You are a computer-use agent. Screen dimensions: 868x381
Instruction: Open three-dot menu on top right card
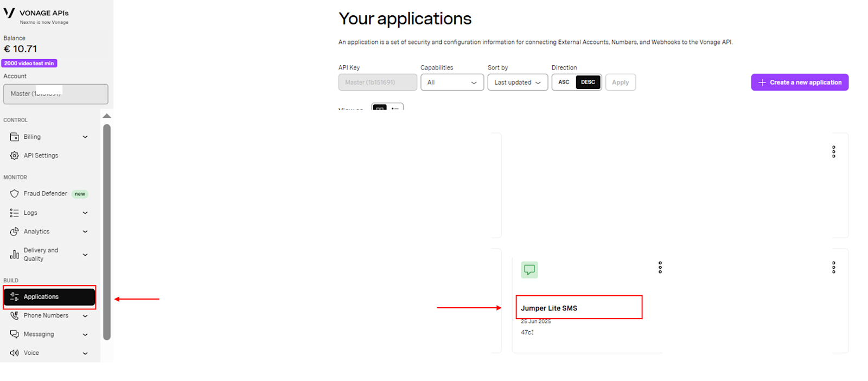pos(834,152)
